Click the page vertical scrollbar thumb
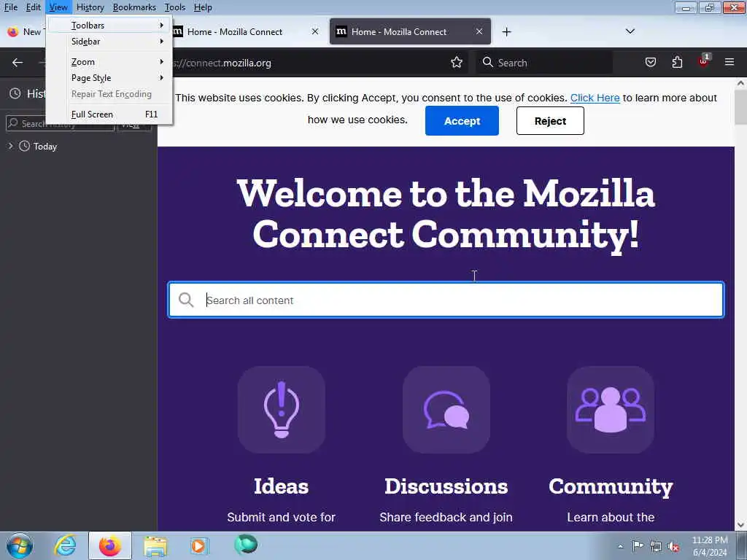This screenshot has width=747, height=560. click(740, 106)
